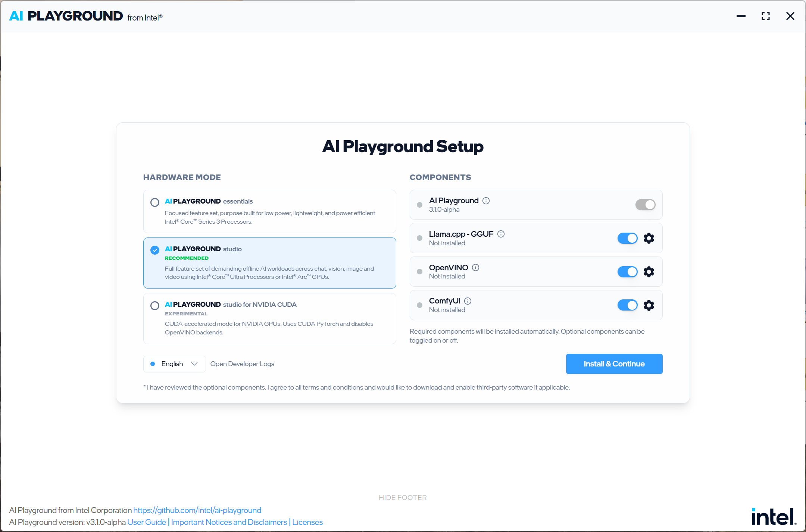Click the HARDWARE MODE heading
The height and width of the screenshot is (532, 806).
coord(182,177)
